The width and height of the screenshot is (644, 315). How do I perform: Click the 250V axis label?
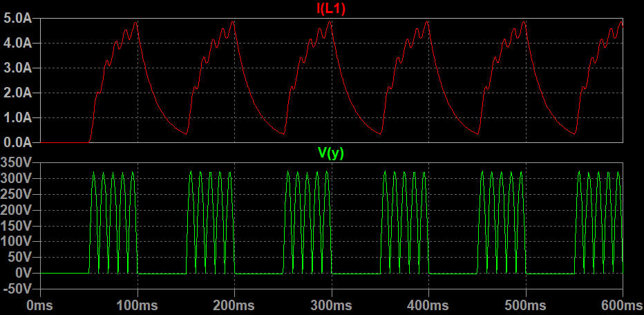coord(17,195)
